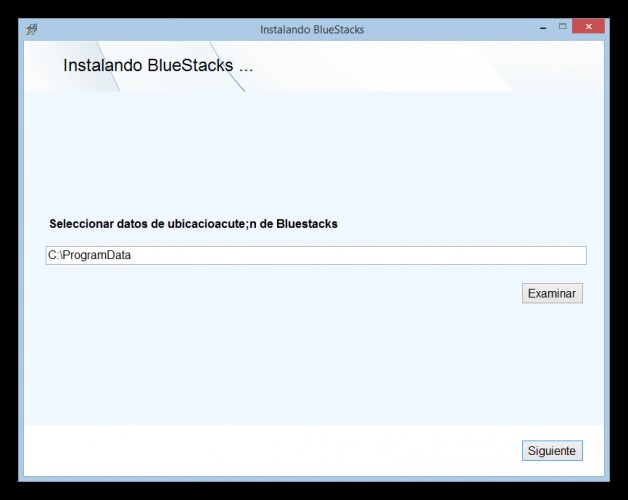Continue with the Siguiente button
Viewport: 628px width, 500px height.
(552, 451)
